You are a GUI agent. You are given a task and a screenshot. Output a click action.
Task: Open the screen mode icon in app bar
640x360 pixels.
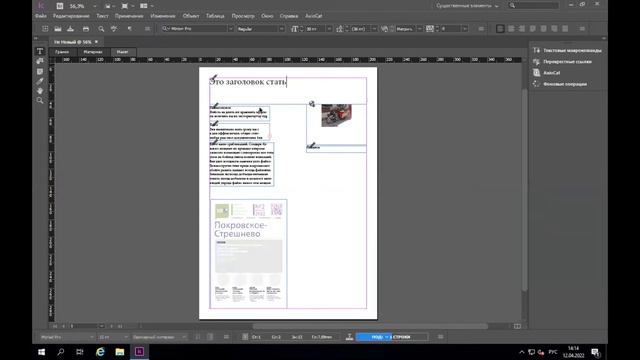[125, 6]
